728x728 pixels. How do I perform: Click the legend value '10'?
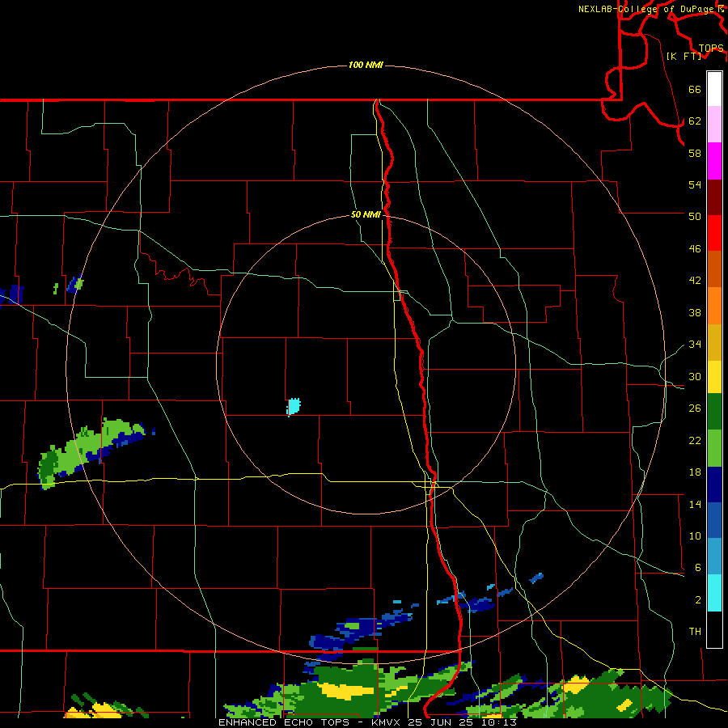point(695,536)
